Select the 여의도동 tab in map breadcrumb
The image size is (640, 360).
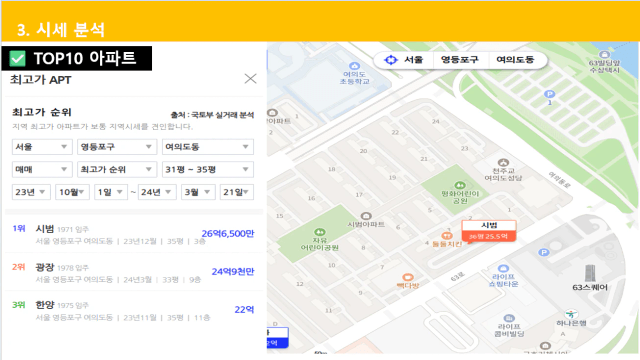515,60
